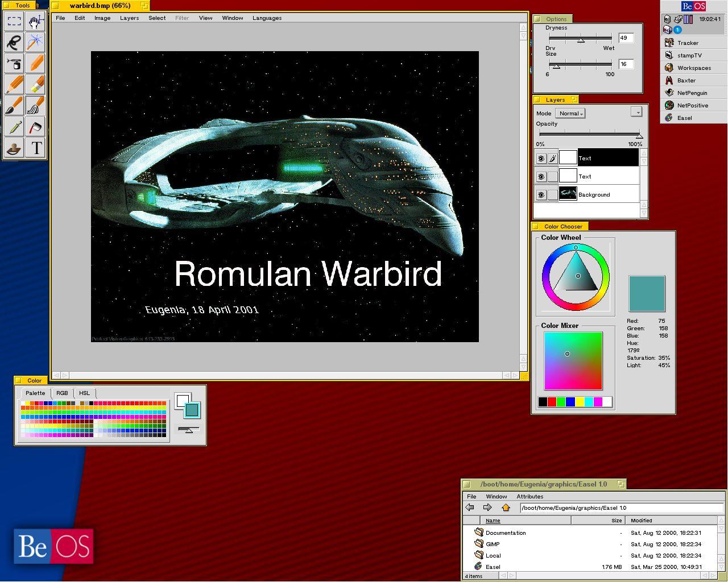Switch to the RGB tab in Color panel
Screen dimensions: 728x582
point(62,393)
